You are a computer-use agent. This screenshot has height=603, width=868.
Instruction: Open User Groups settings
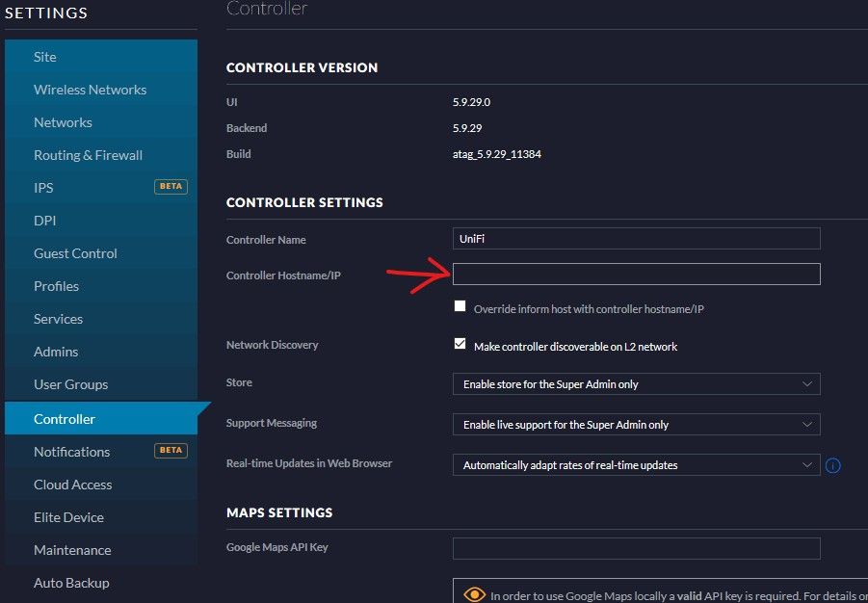point(101,384)
